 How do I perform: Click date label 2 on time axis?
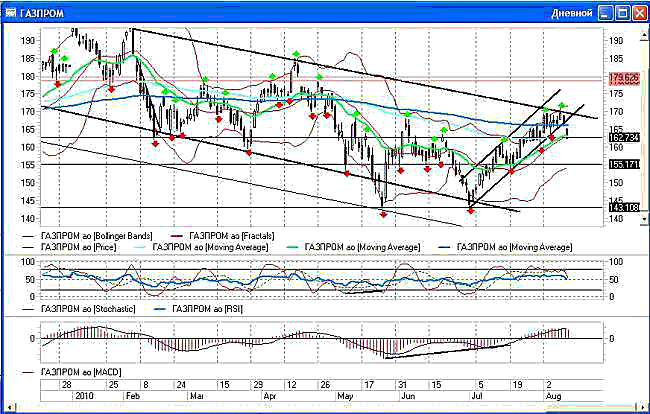(549, 385)
